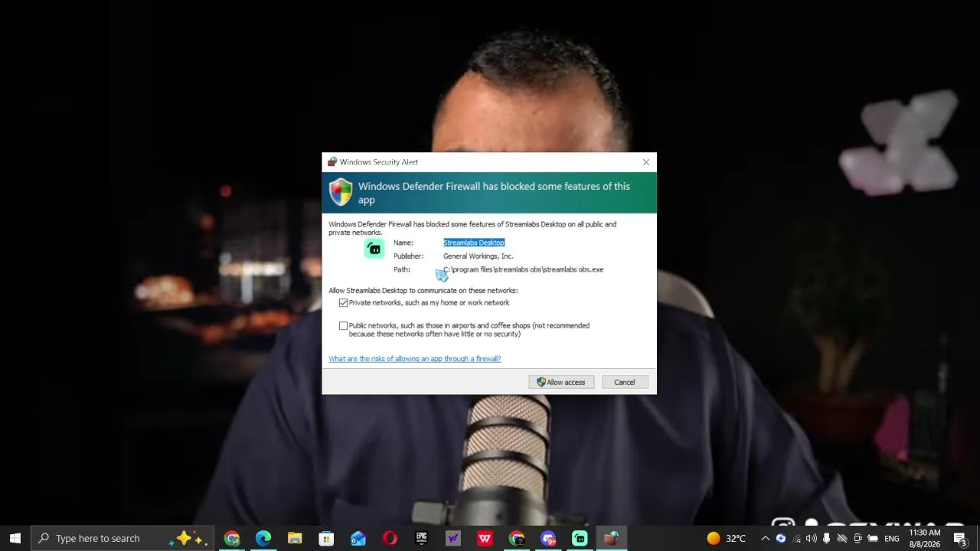The image size is (980, 551).
Task: Open the Outlook mail taskbar icon
Action: click(x=358, y=538)
